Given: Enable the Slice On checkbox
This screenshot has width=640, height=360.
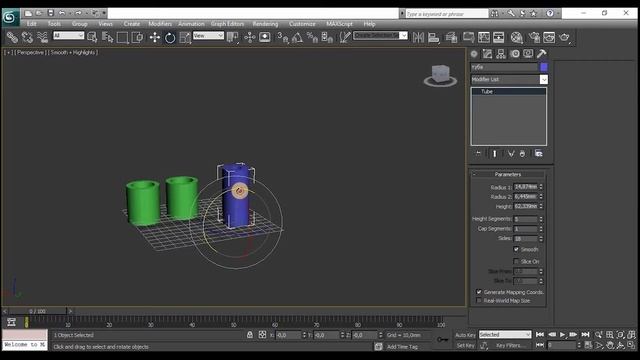Looking at the screenshot, I should [x=516, y=261].
